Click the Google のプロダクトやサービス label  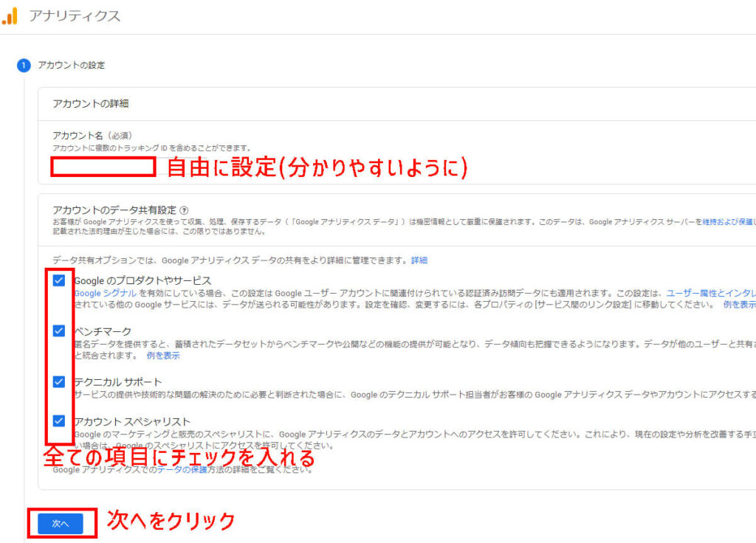(x=142, y=280)
